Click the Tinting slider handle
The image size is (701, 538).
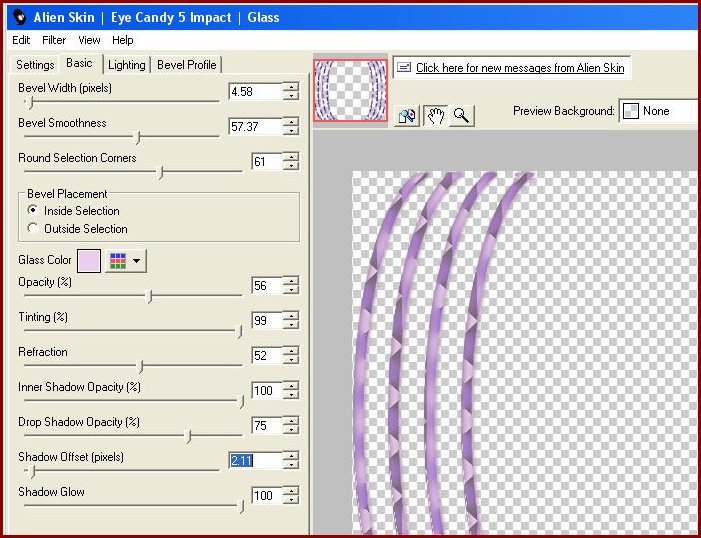(x=240, y=331)
